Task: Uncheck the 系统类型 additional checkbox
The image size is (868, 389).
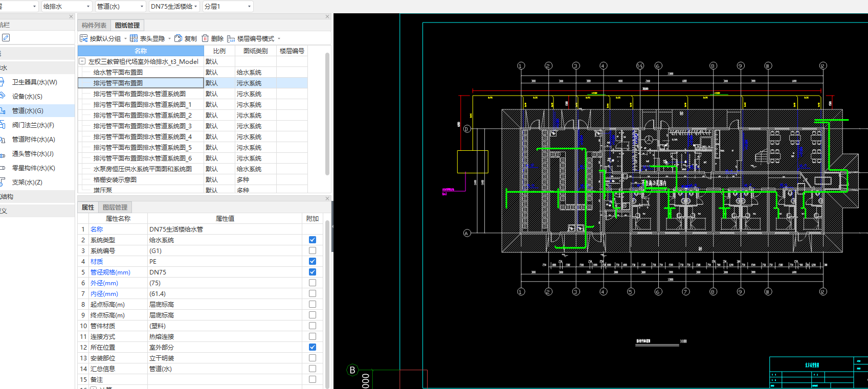Action: coord(313,240)
